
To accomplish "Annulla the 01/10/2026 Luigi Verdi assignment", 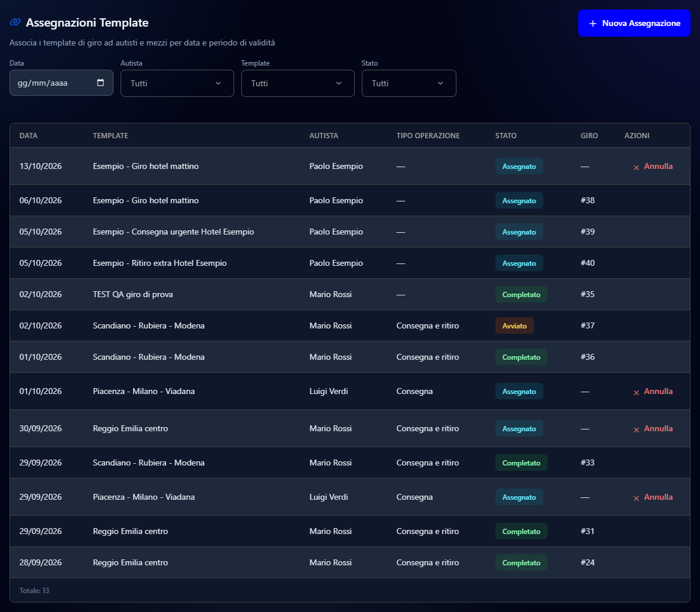I will point(653,391).
